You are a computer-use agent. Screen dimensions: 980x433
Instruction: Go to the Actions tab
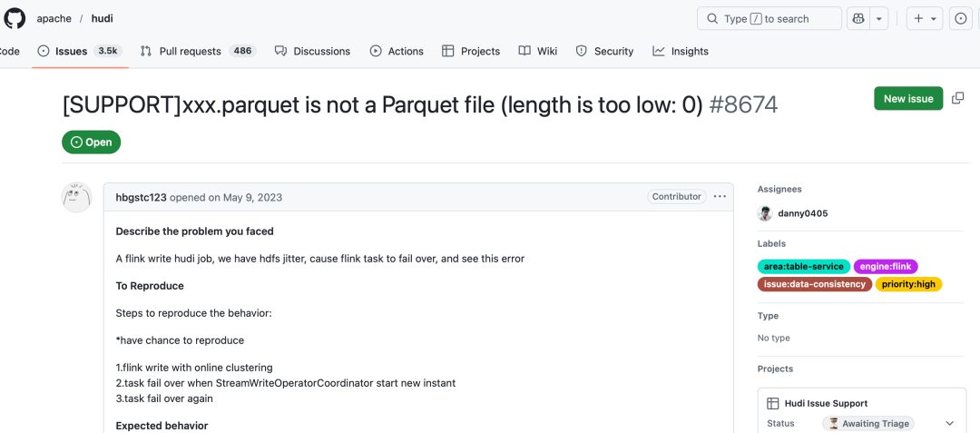397,51
